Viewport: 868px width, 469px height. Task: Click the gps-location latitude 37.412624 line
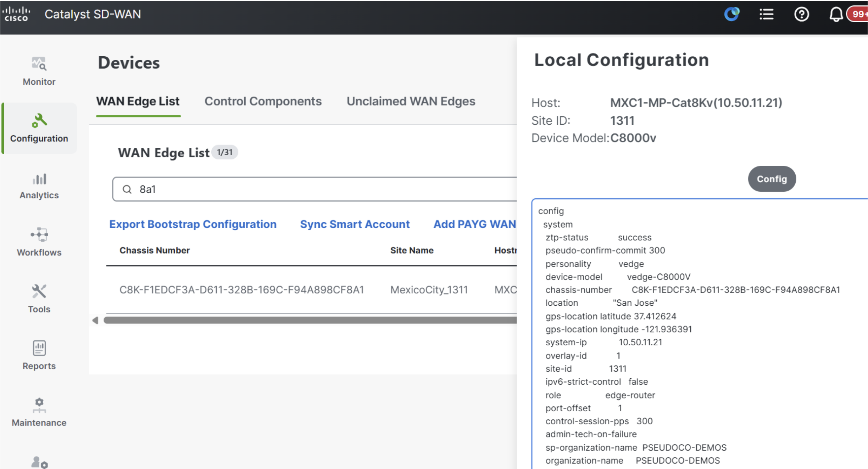pos(611,316)
